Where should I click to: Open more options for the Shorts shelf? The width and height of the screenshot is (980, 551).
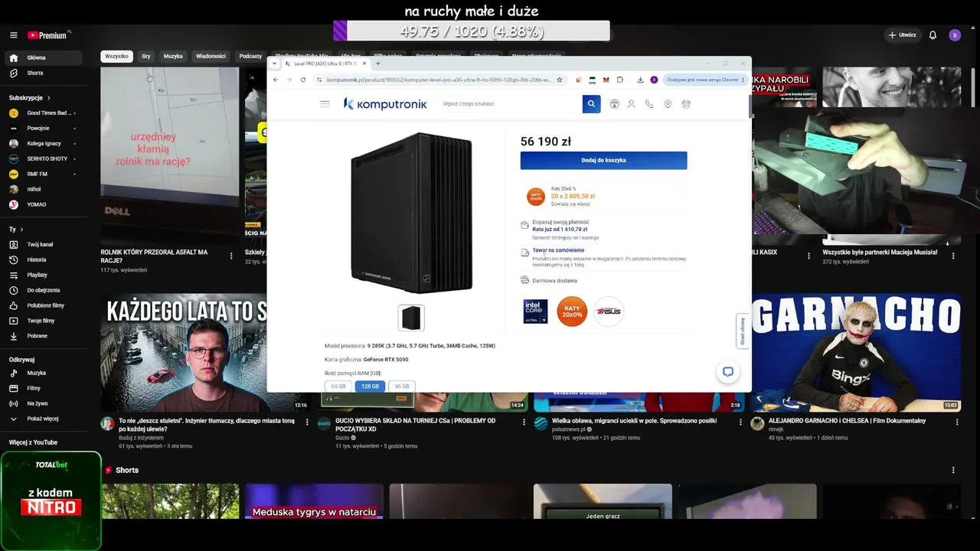point(953,470)
